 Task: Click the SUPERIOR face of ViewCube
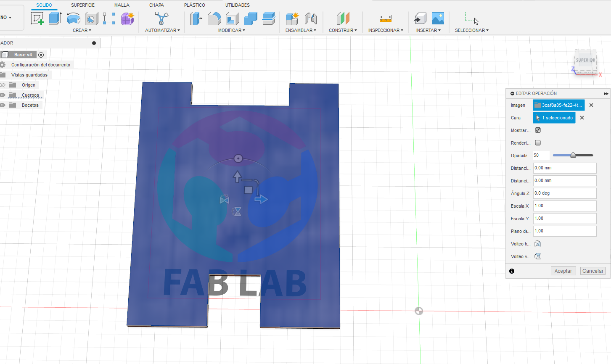pos(586,61)
